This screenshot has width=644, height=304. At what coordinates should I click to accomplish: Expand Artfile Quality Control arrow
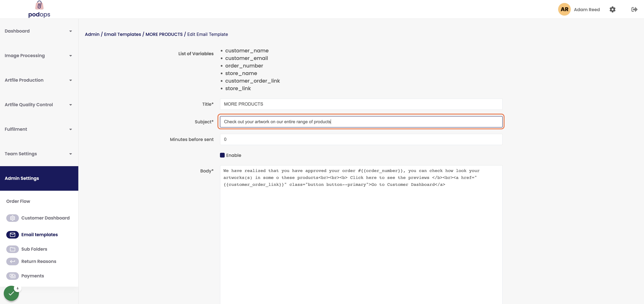coord(70,105)
